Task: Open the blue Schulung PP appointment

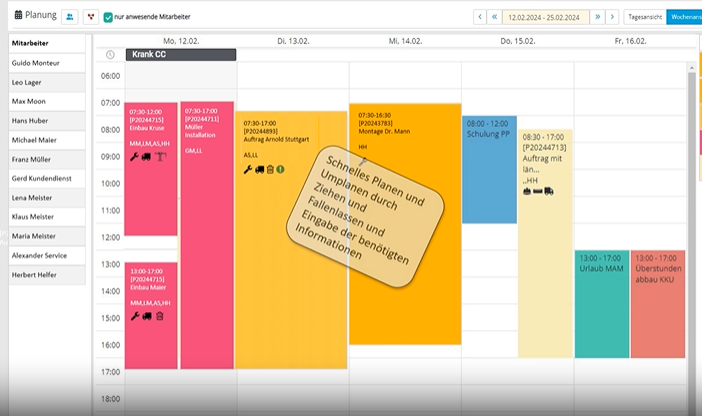Action: [x=489, y=170]
